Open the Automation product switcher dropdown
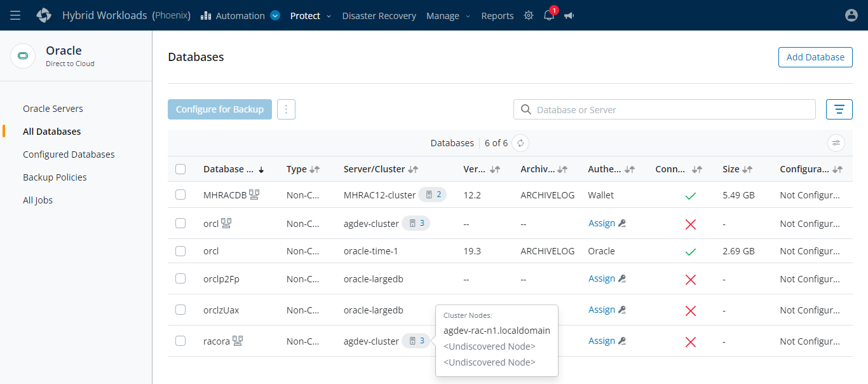The image size is (868, 384). coord(275,16)
